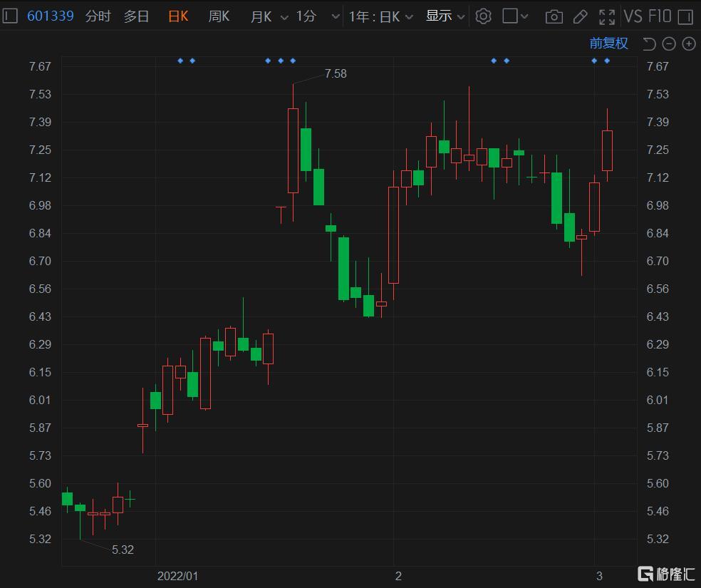
Task: Activate the pencil drawing tool
Action: point(581,17)
